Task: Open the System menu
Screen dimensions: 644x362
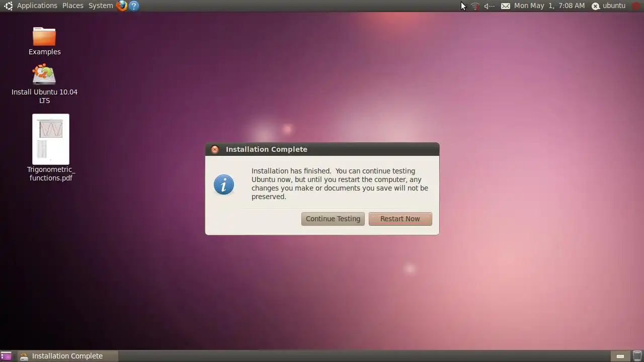Action: tap(101, 6)
